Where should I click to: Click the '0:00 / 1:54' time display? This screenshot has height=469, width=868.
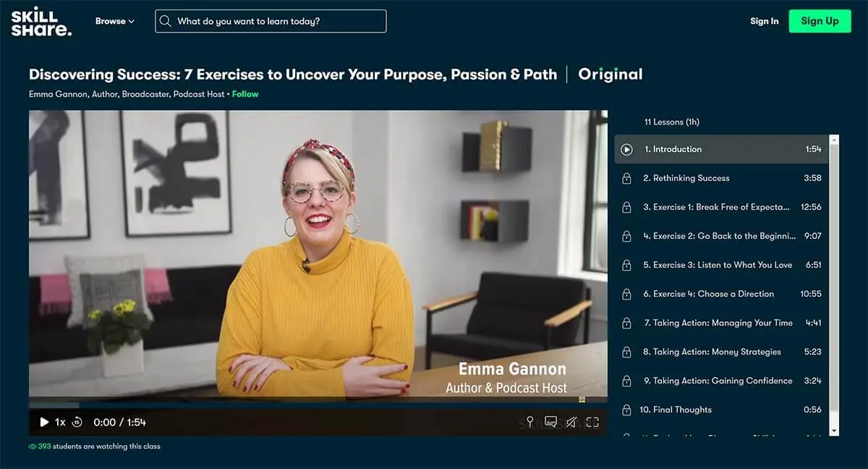pyautogui.click(x=119, y=422)
